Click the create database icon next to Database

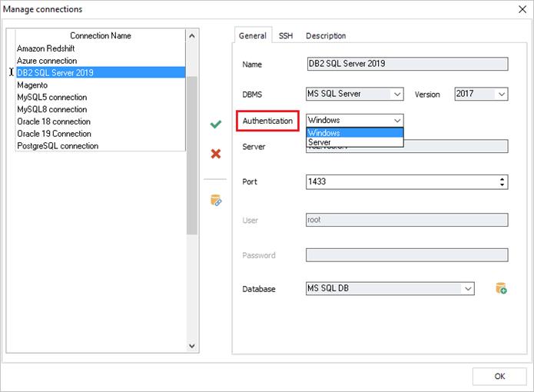click(x=501, y=288)
